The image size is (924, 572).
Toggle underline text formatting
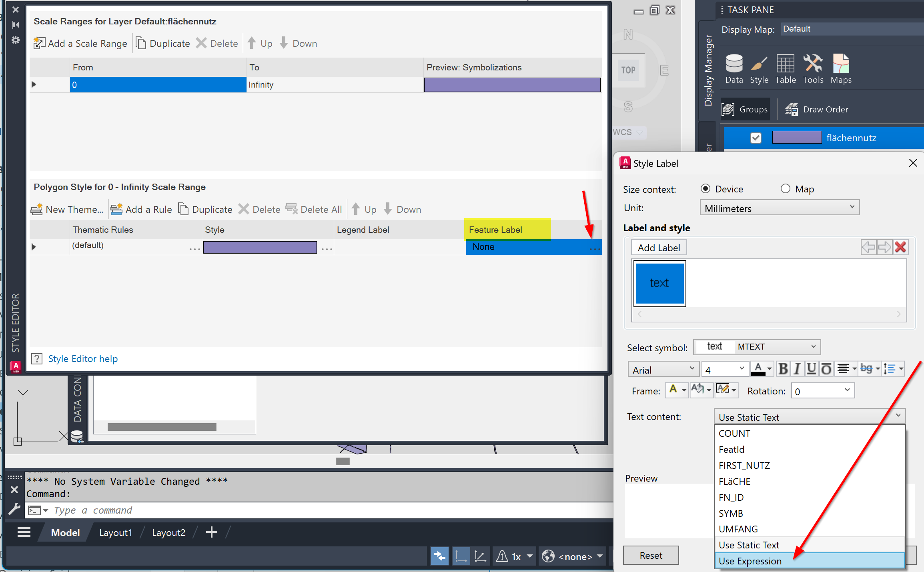pos(811,369)
